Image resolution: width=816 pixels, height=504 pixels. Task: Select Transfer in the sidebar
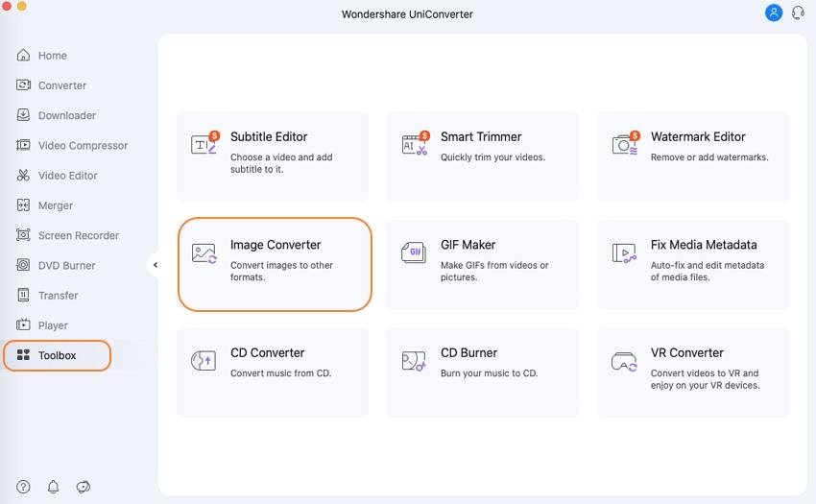58,296
